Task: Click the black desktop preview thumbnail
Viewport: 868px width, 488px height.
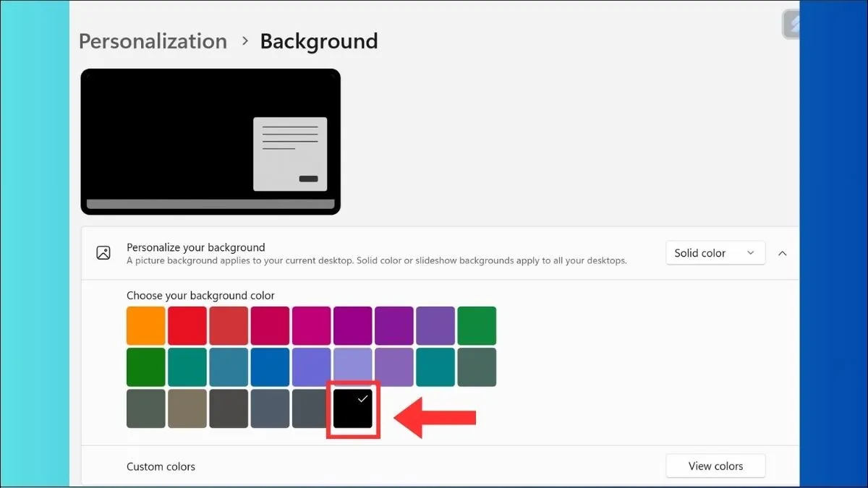Action: [210, 142]
